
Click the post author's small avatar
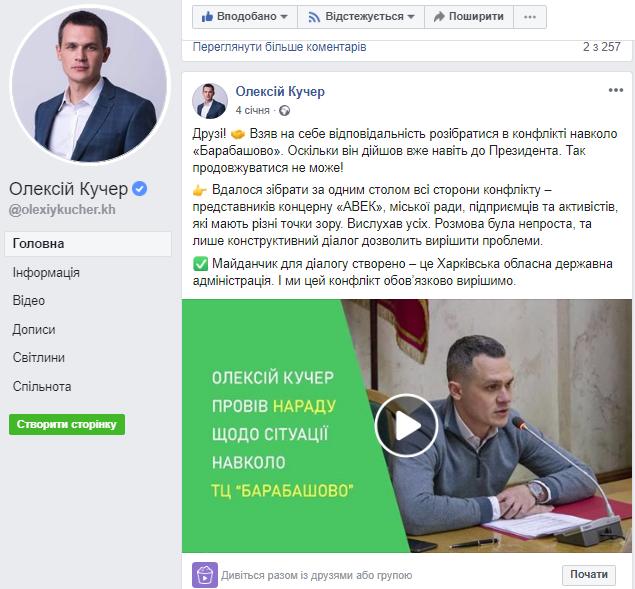pos(210,101)
